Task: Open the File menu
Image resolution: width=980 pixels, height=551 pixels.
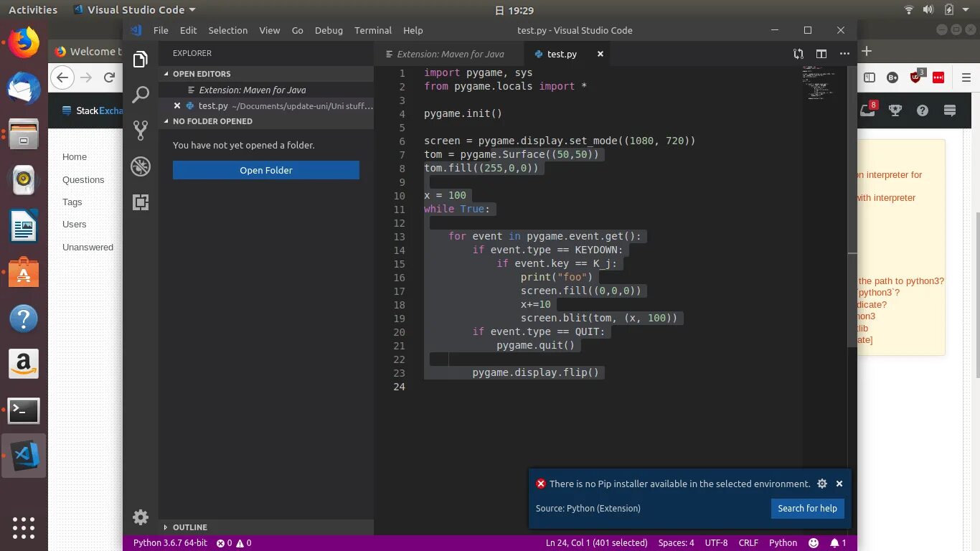Action: (x=161, y=30)
